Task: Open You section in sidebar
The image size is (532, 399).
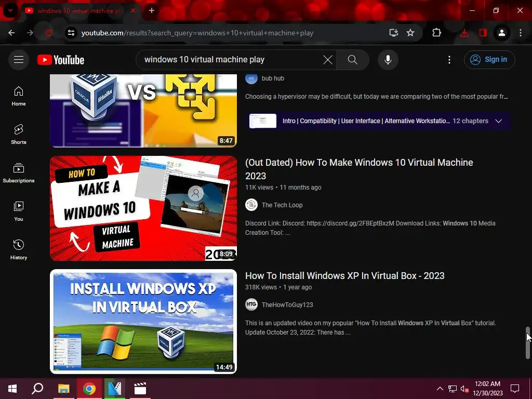Action: [x=19, y=211]
